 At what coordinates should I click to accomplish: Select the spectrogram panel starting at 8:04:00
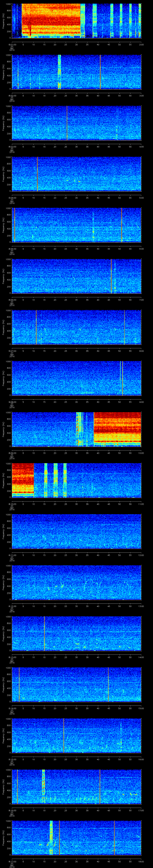coord(76,174)
